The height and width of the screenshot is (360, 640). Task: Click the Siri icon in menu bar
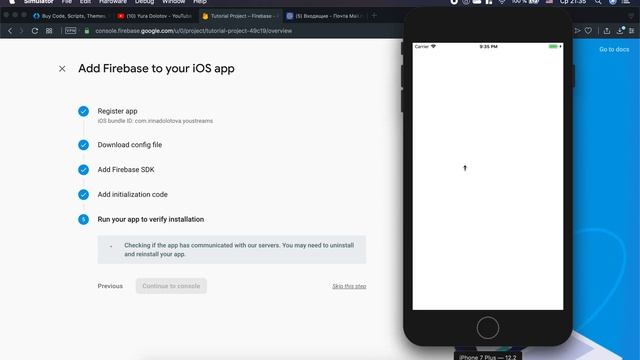(612, 2)
